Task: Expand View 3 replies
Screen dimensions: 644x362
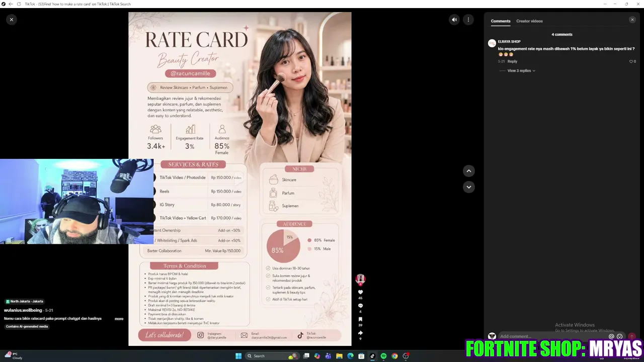Action: pos(521,71)
